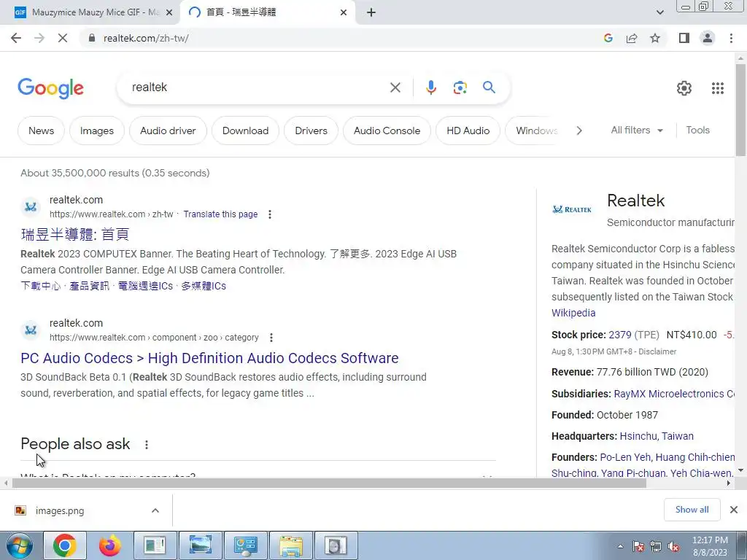
Task: Click the Chrome icon on the taskbar
Action: 65,545
